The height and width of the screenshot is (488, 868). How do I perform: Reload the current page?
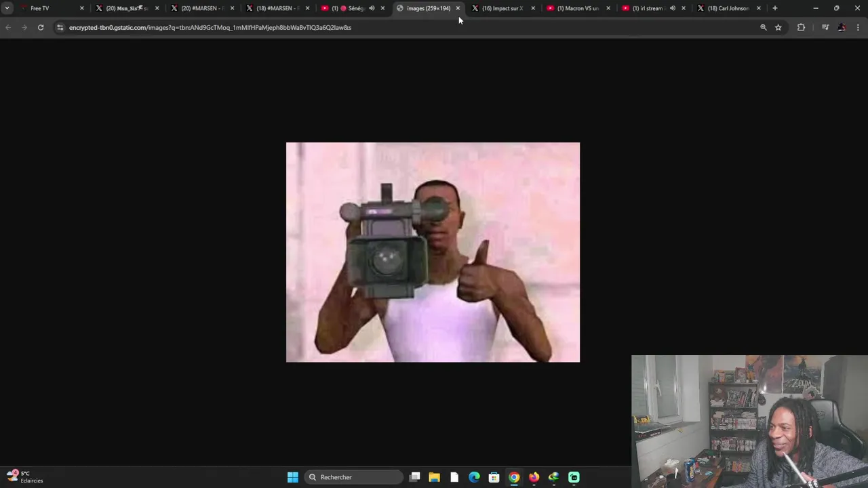41,27
